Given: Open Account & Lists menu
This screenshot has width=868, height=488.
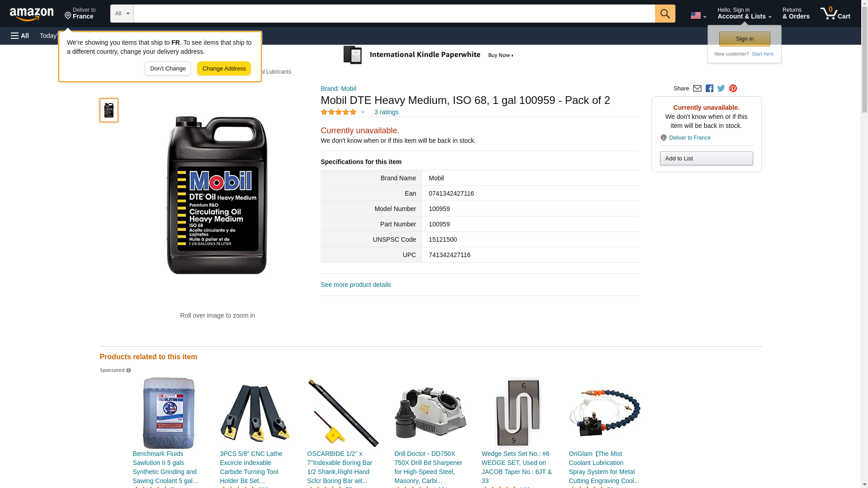Looking at the screenshot, I should (x=744, y=14).
